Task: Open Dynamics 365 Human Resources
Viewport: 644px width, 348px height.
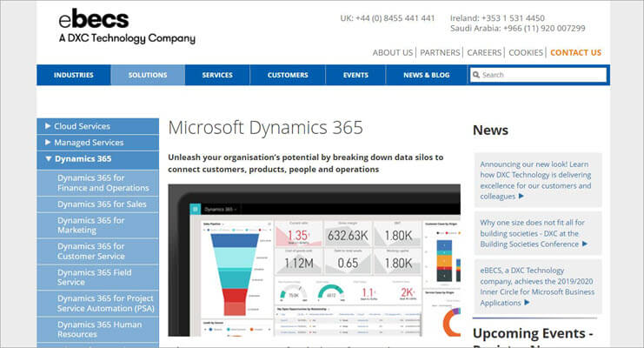Action: coord(97,330)
